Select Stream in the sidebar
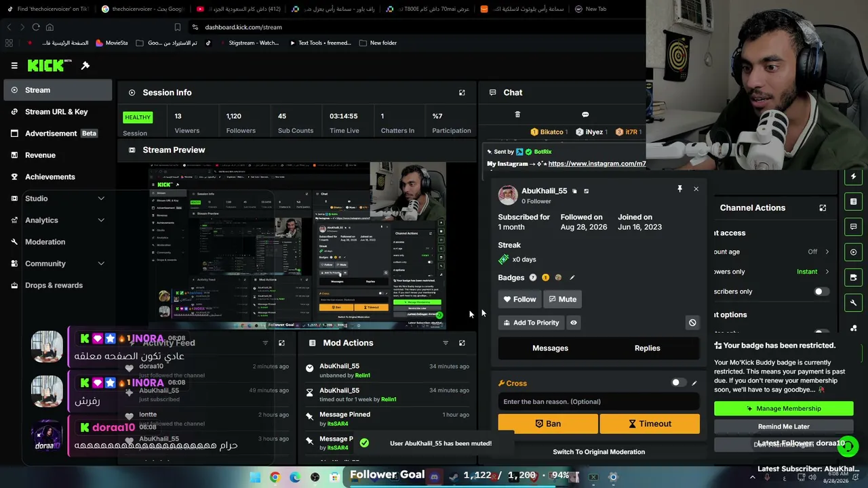Viewport: 868px width, 488px height. (x=58, y=90)
